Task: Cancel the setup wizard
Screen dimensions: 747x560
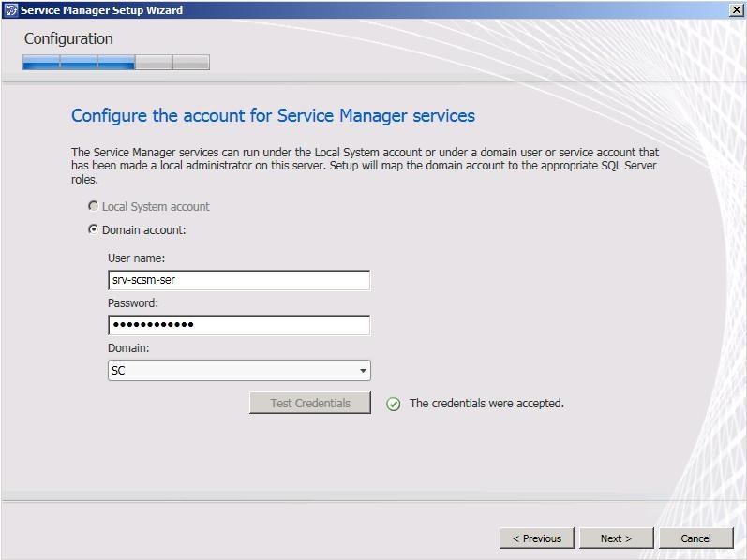Action: click(x=695, y=538)
